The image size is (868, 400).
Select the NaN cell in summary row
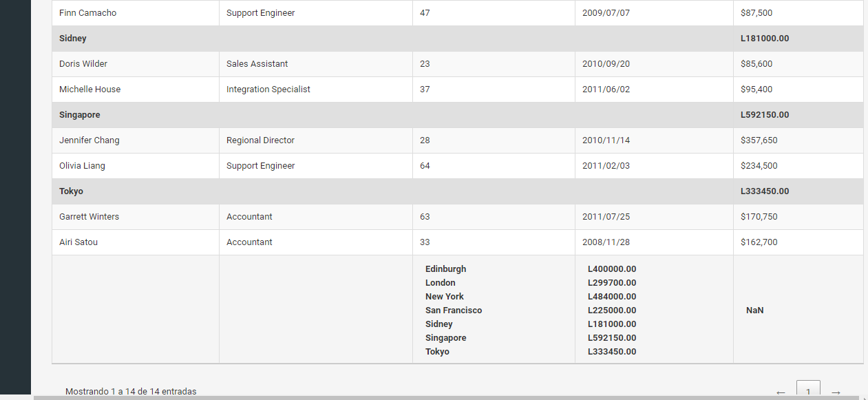coord(754,310)
